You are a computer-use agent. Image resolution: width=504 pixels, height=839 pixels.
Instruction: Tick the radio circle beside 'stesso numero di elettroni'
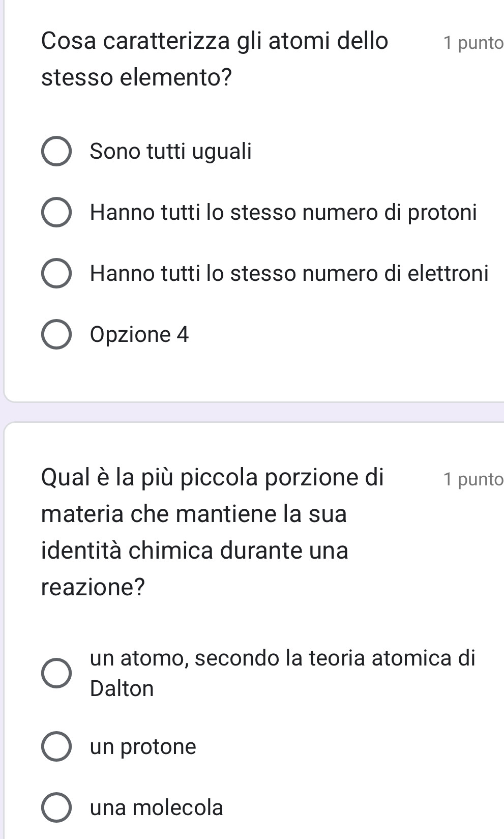(56, 274)
